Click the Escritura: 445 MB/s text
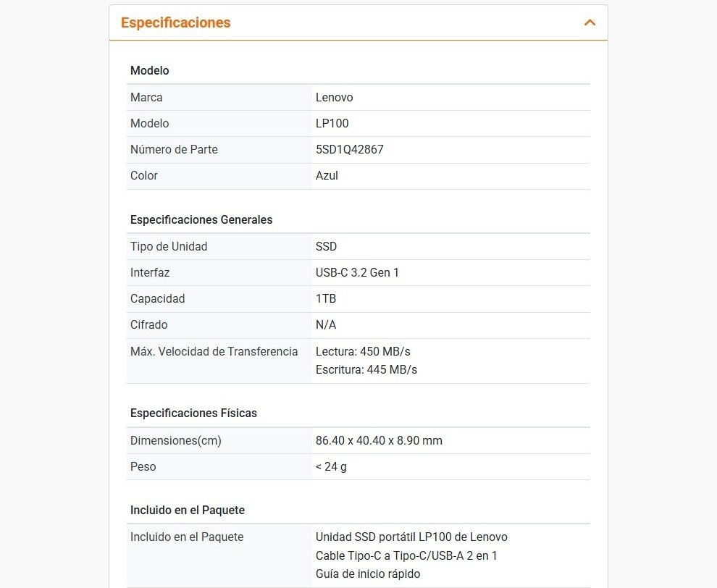 pos(366,369)
